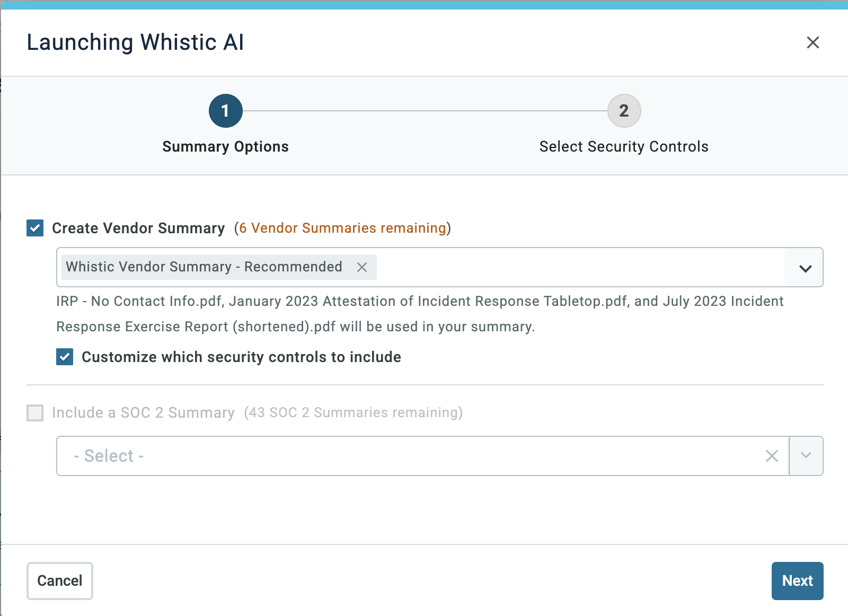Click the Whistic Vendor Summary - Recommended chip

click(x=219, y=267)
